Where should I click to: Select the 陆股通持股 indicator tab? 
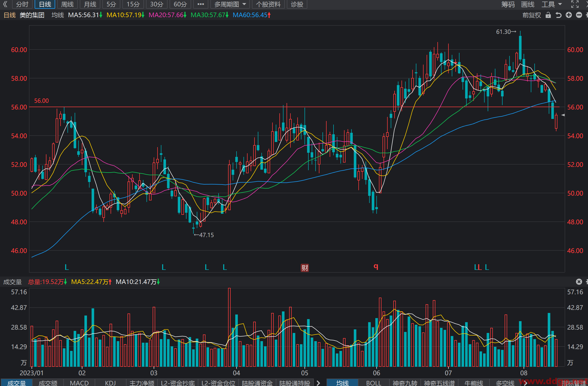[295, 383]
